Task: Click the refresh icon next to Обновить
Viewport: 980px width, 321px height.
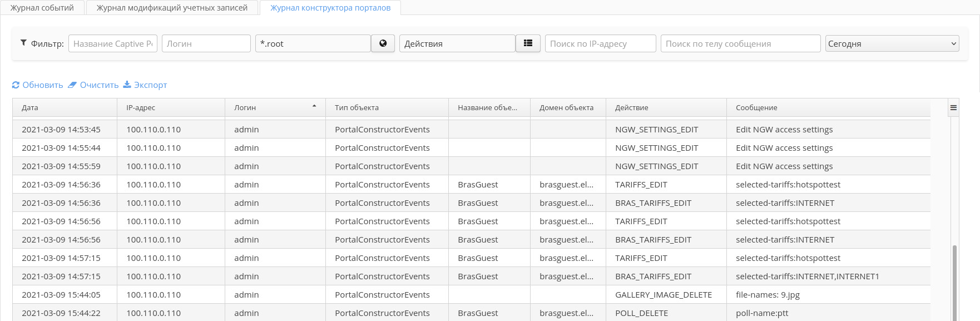Action: click(x=16, y=85)
